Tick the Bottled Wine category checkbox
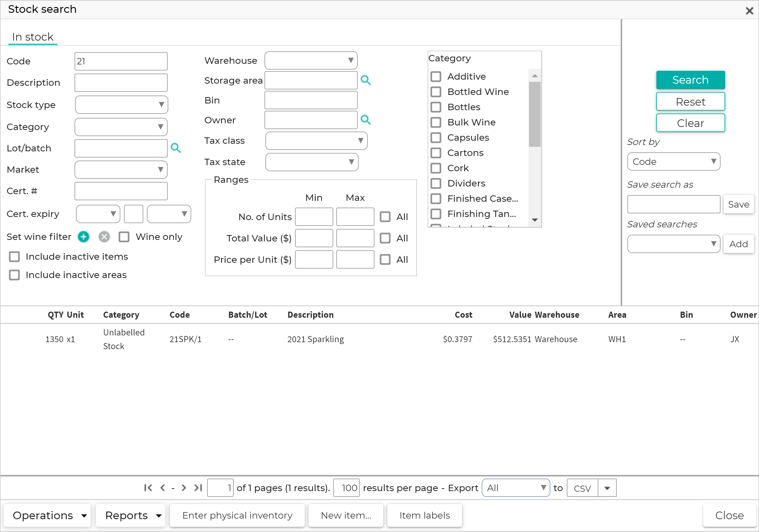This screenshot has width=759, height=532. 436,92
